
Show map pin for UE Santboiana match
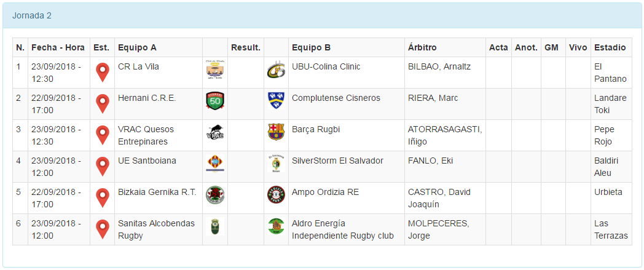[102, 165]
